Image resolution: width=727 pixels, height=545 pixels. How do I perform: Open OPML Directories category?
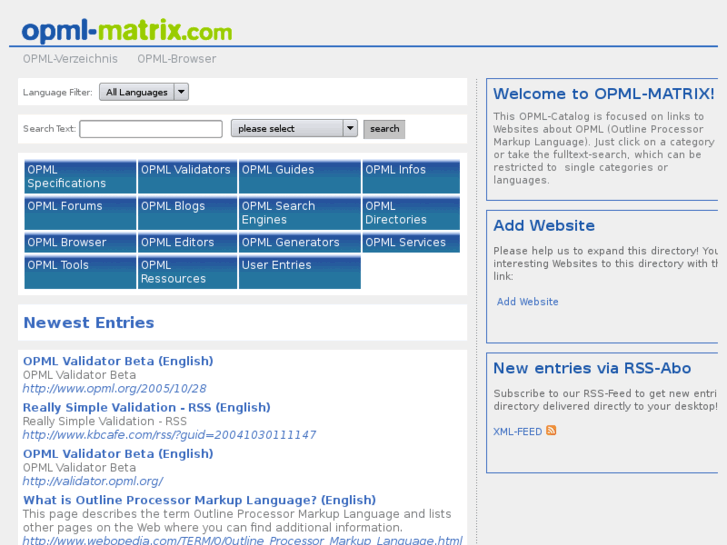[411, 213]
